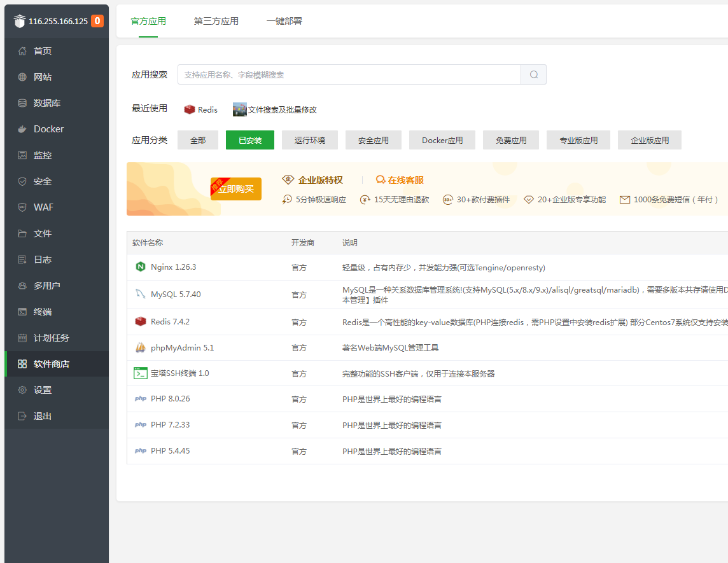Click the WAF shield icon
Viewport: 728px width, 563px height.
(22, 207)
